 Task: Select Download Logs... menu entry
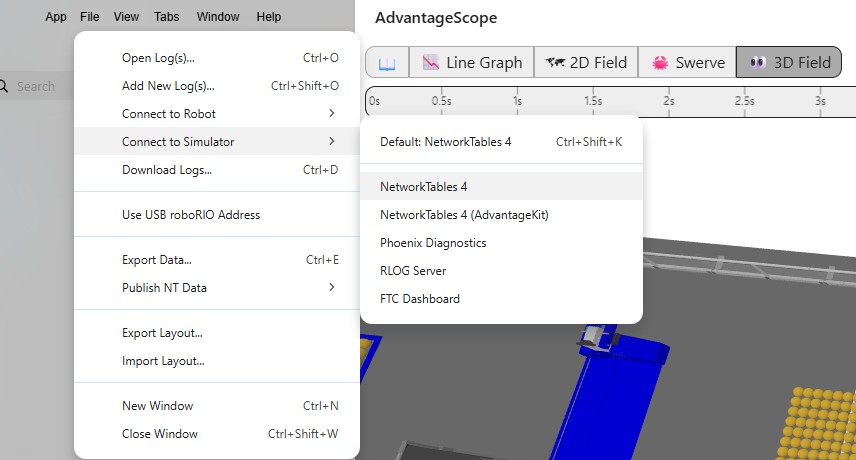pos(217,170)
